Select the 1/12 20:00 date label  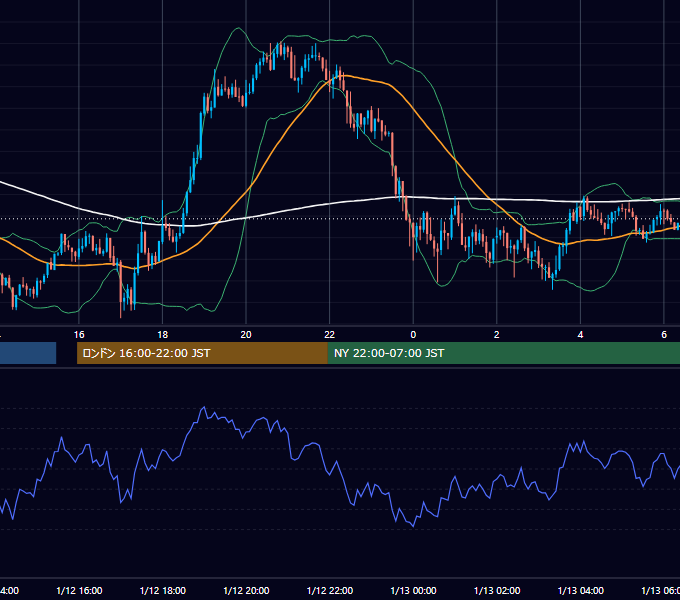point(246,590)
